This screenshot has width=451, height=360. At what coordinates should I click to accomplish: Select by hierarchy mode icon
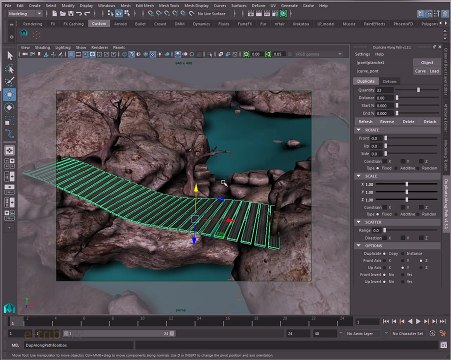[x=111, y=13]
